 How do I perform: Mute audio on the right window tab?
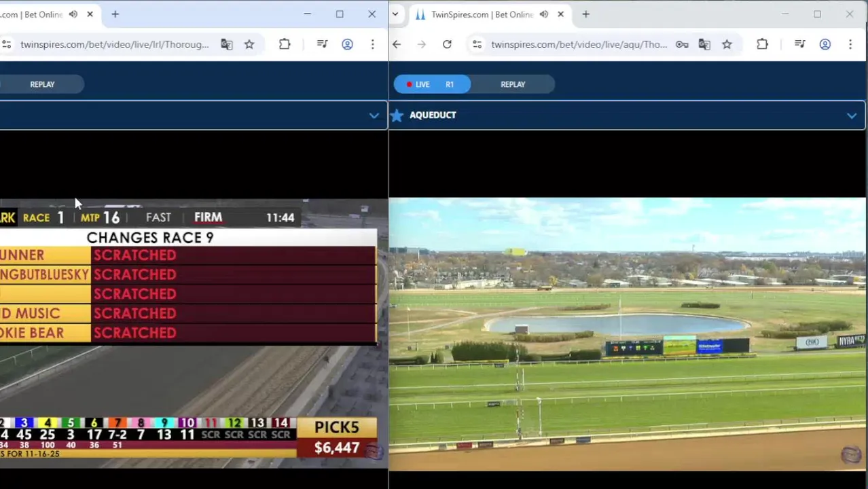[543, 14]
